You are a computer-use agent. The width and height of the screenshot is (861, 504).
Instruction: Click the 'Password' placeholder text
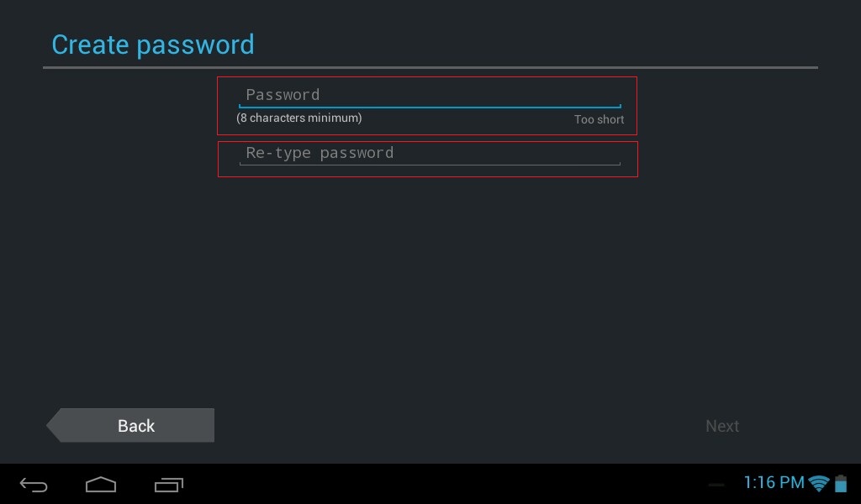(283, 95)
